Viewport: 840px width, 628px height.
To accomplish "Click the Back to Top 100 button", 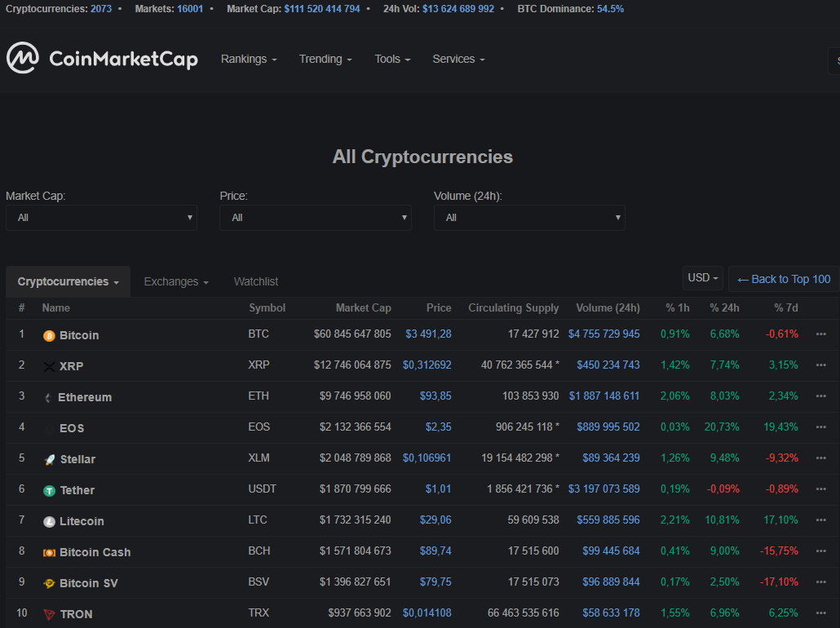I will point(782,279).
